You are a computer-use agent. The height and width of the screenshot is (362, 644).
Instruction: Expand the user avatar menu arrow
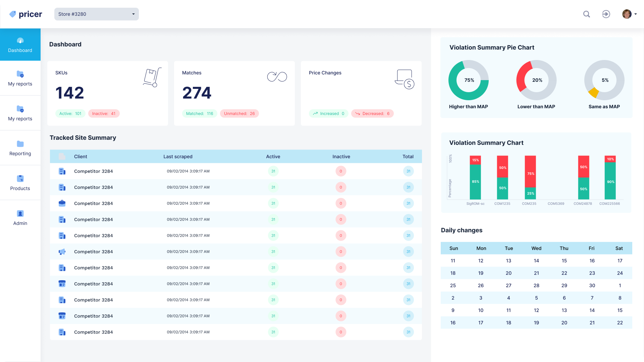coord(636,14)
